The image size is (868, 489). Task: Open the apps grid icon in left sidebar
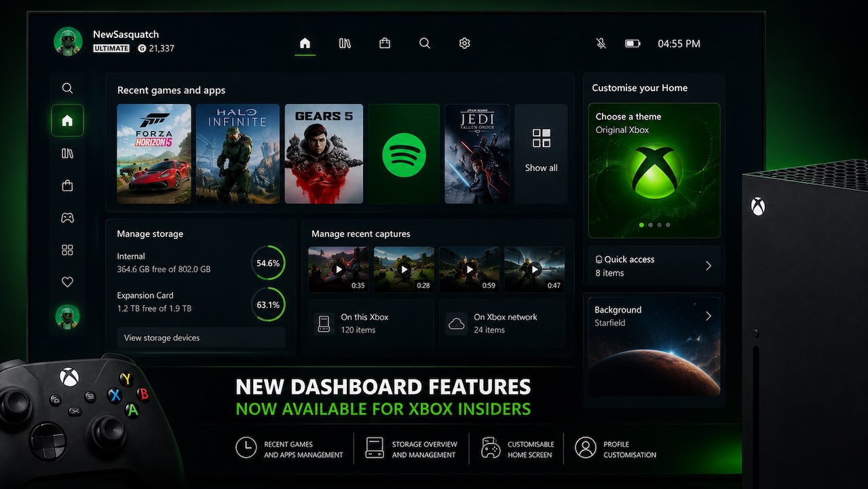pos(67,250)
